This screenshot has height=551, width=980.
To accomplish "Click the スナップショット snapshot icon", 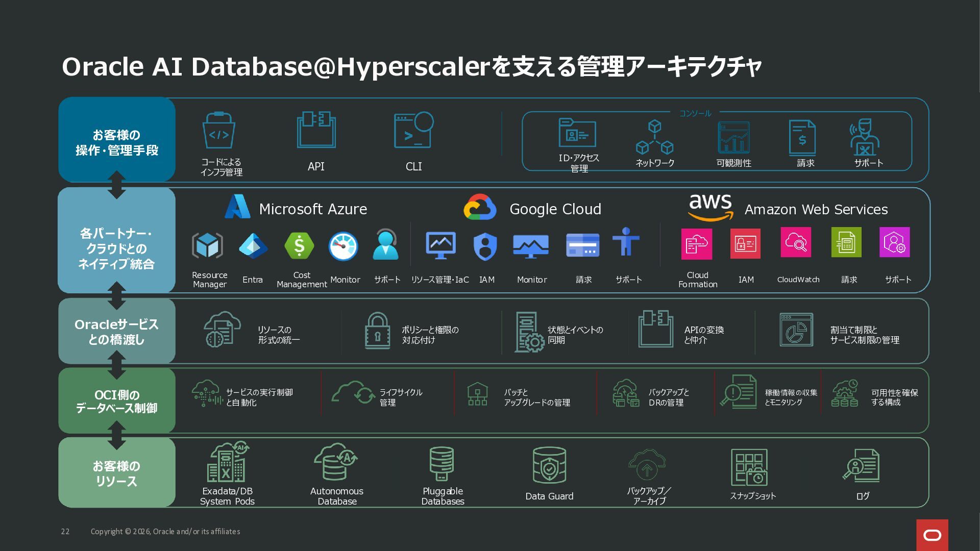I will coord(749,467).
